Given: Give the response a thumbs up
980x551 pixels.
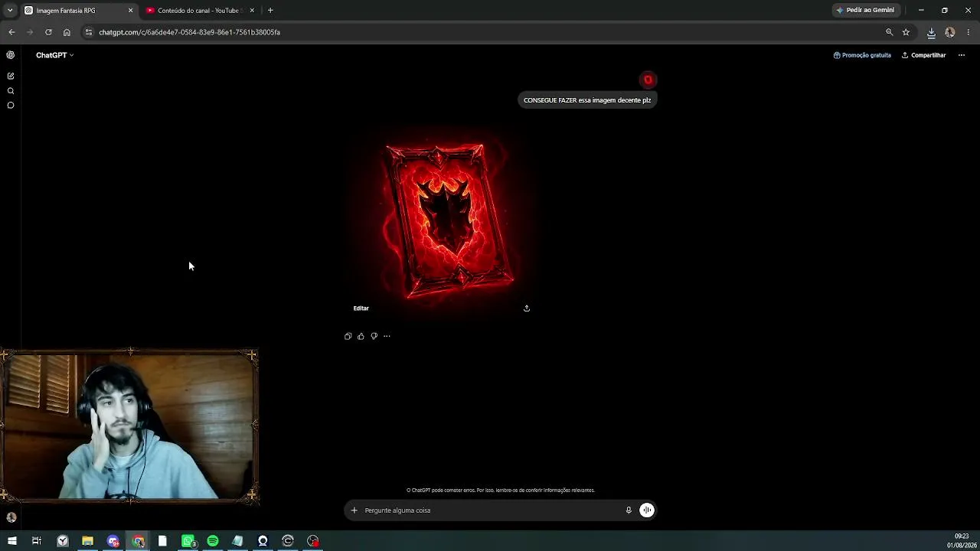Looking at the screenshot, I should [x=361, y=336].
